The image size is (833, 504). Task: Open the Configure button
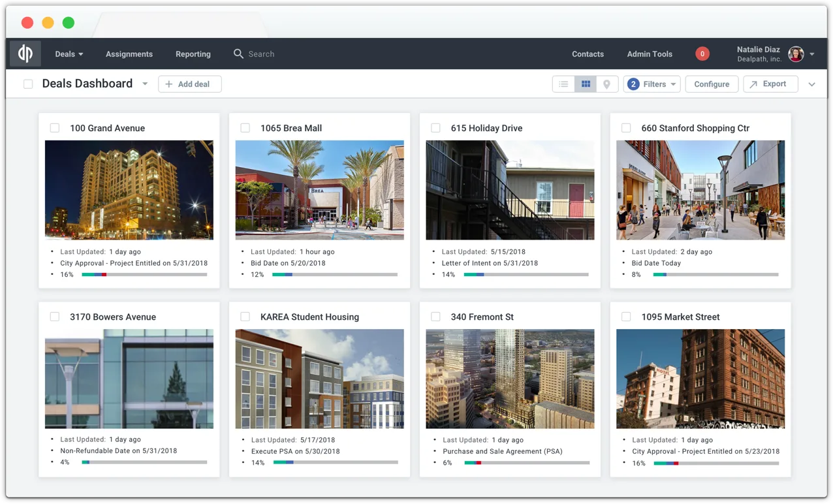(x=711, y=84)
